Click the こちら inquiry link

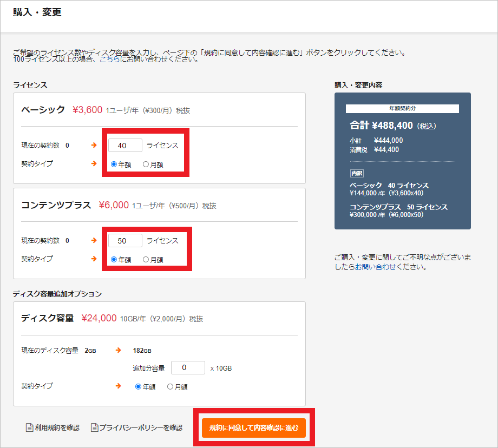[x=110, y=59]
